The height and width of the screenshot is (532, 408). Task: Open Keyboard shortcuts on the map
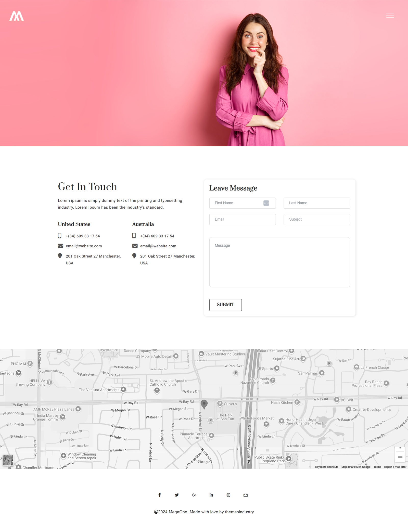pyautogui.click(x=327, y=467)
